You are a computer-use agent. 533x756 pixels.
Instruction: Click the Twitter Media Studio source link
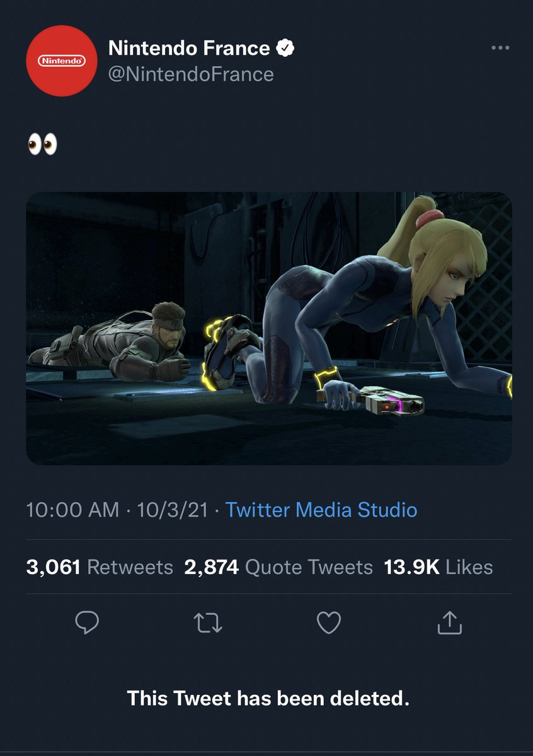click(x=321, y=509)
